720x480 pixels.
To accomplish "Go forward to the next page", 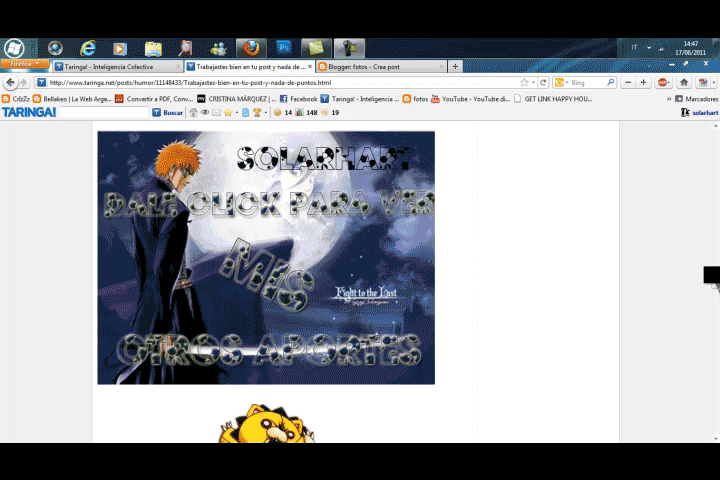I will click(24, 83).
